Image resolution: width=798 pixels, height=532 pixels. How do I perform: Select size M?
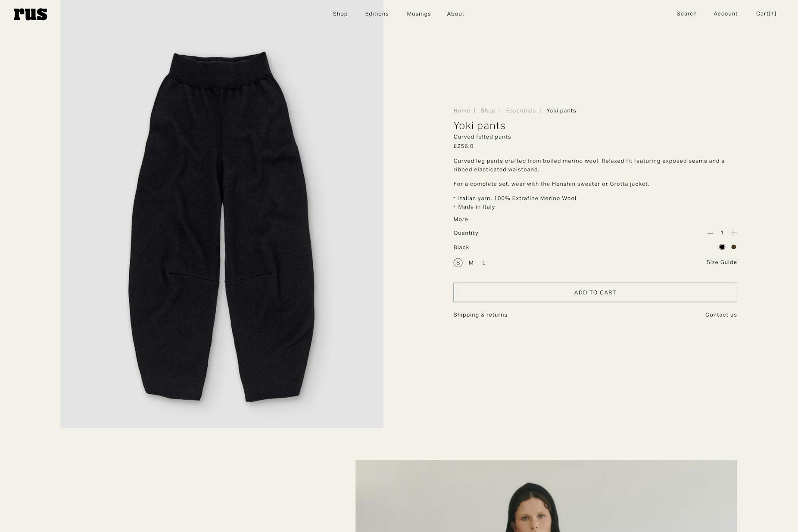click(x=471, y=263)
